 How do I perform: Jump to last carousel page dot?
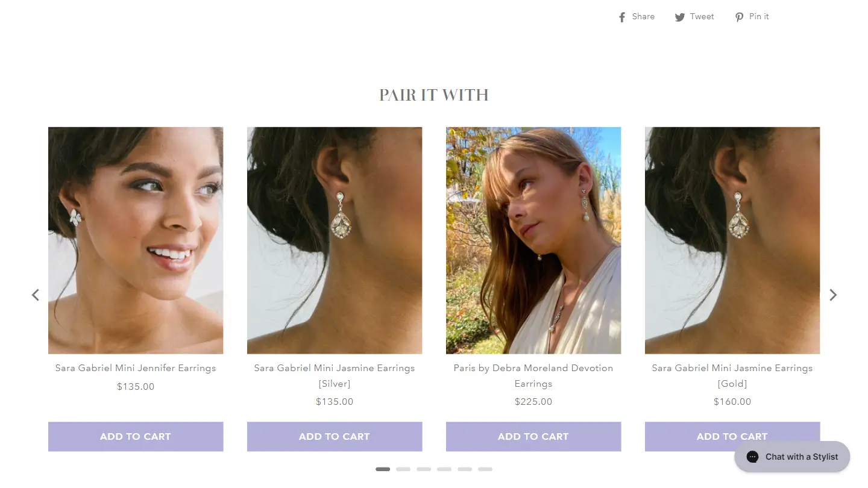[x=485, y=469]
